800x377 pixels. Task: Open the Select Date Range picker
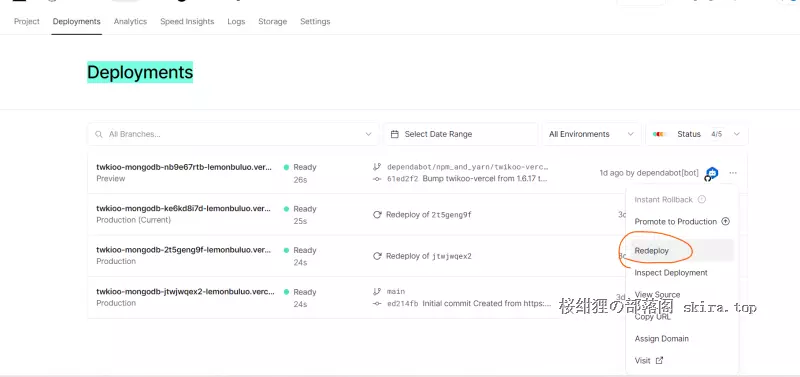(461, 134)
